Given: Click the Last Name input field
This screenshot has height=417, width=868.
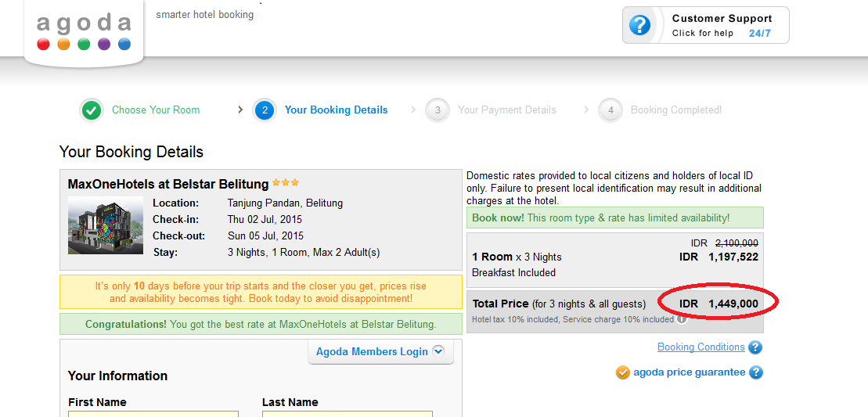Looking at the screenshot, I should pos(347,414).
